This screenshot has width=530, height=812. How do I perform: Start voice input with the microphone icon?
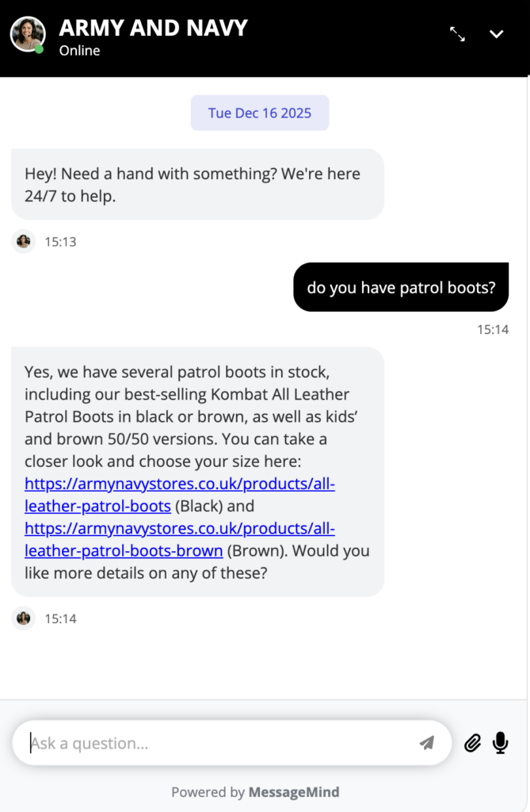[500, 743]
